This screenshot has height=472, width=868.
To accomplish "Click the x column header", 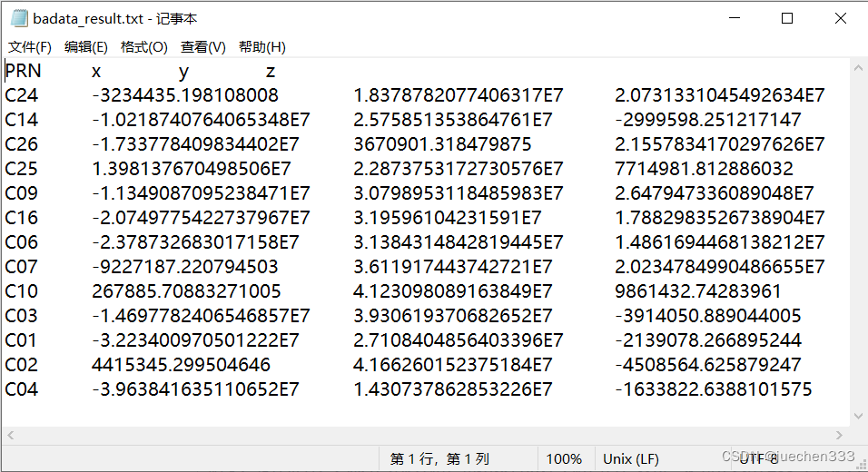I will click(96, 72).
